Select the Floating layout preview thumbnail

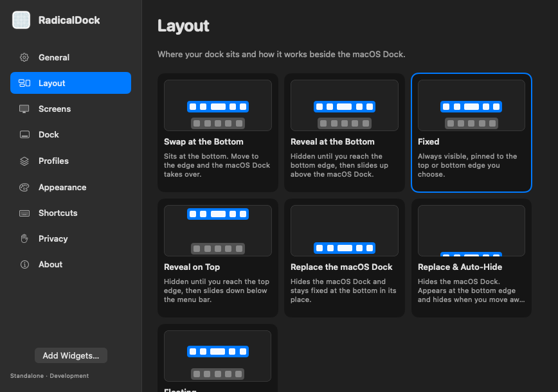[x=218, y=356]
